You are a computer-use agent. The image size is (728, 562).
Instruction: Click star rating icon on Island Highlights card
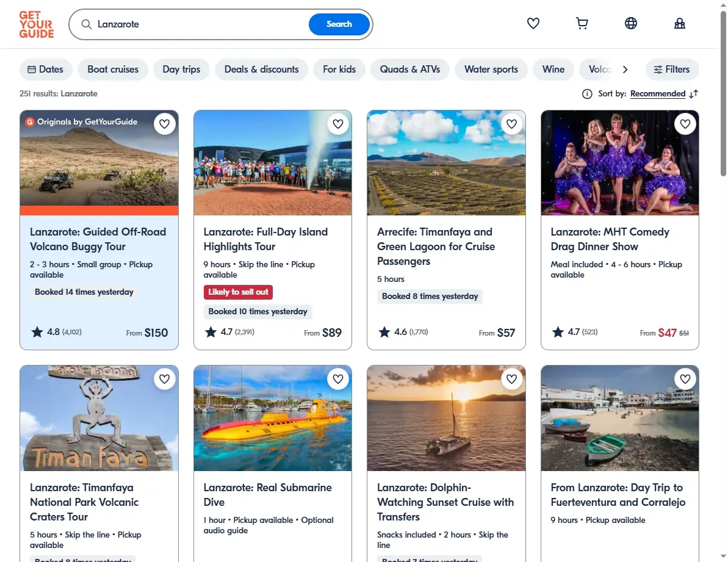(211, 332)
